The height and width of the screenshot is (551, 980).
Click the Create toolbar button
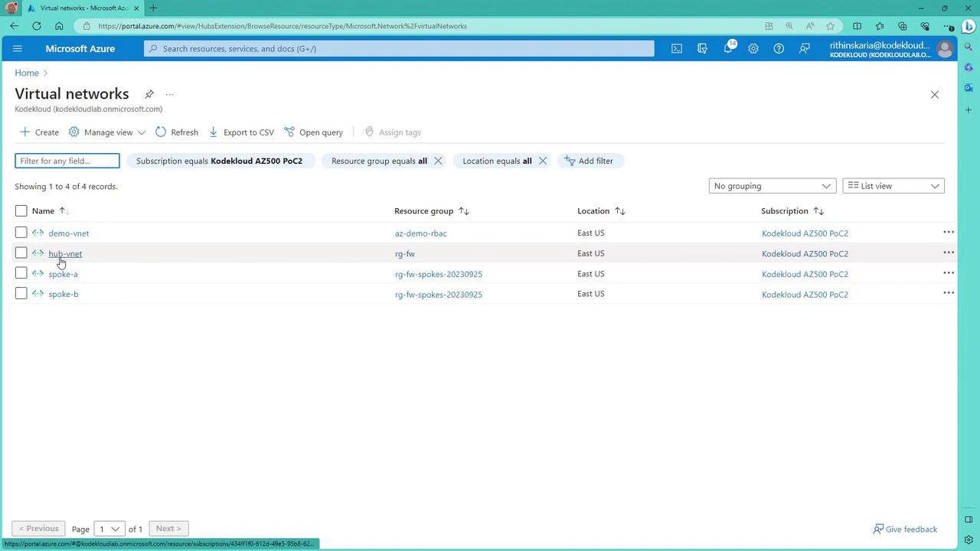[x=39, y=132]
